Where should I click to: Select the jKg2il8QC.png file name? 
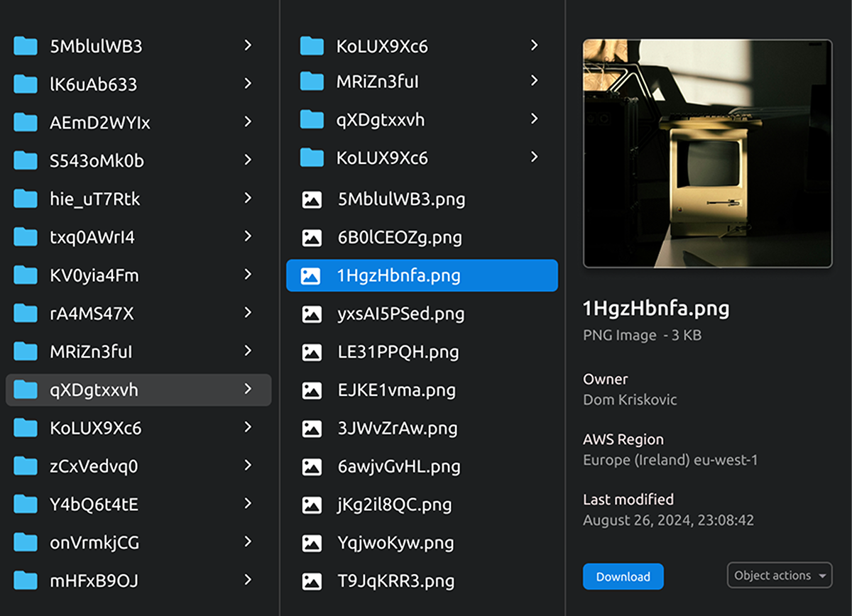(x=395, y=505)
